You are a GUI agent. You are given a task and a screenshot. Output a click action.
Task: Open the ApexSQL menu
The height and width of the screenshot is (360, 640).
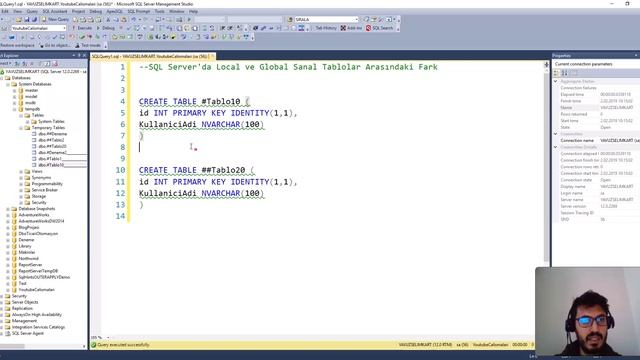pyautogui.click(x=114, y=11)
